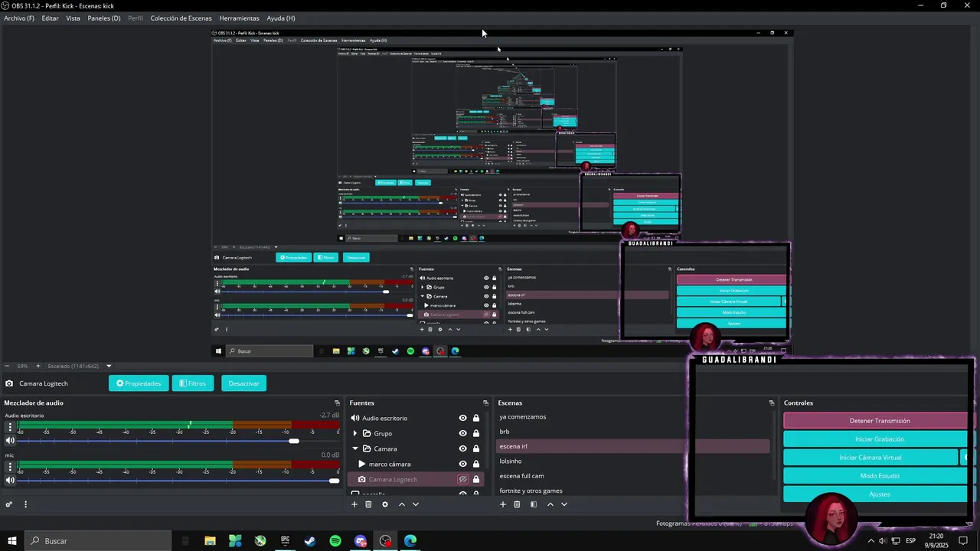Open the Editar menu

point(50,18)
